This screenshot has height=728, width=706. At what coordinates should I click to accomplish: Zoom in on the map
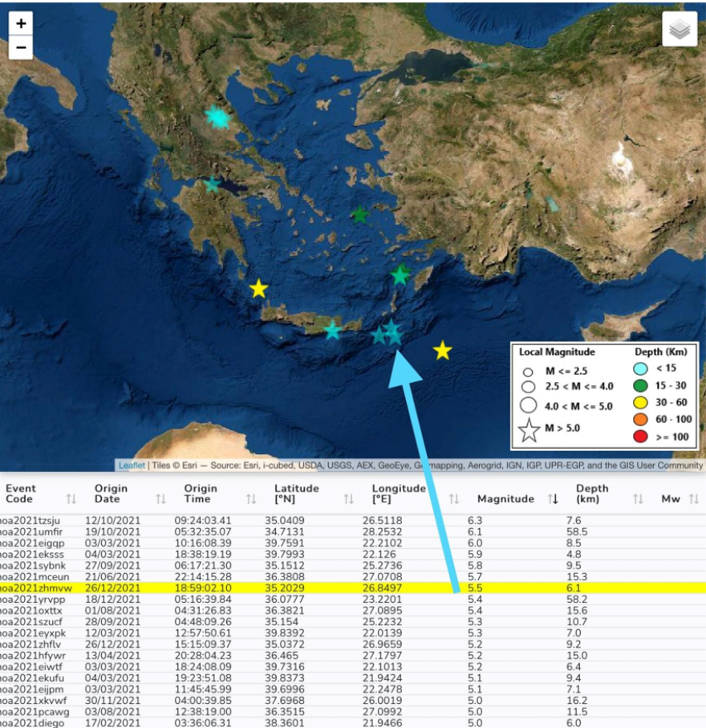(x=21, y=23)
